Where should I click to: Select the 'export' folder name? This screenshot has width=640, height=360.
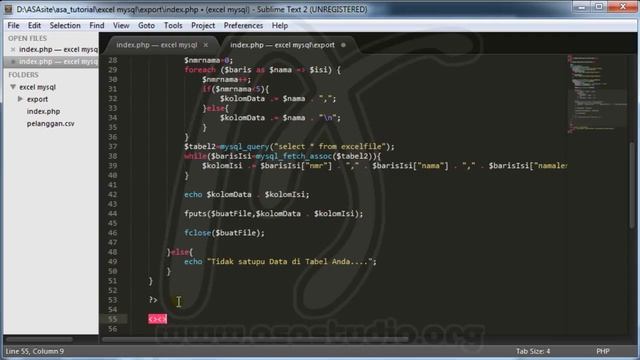point(37,99)
